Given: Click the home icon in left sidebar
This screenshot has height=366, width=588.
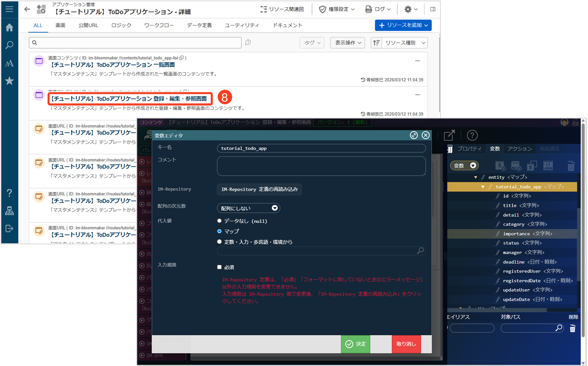Looking at the screenshot, I should click(9, 27).
